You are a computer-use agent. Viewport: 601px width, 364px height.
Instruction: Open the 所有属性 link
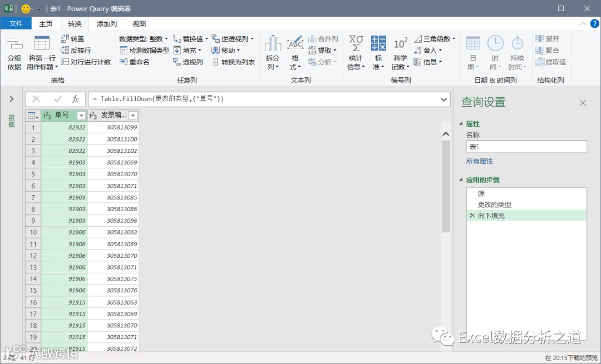pyautogui.click(x=479, y=161)
